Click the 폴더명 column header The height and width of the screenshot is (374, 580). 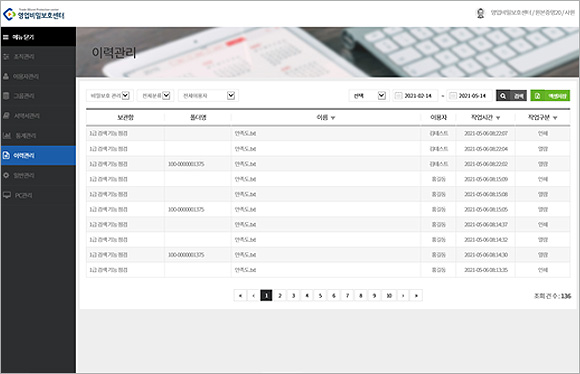(198, 118)
